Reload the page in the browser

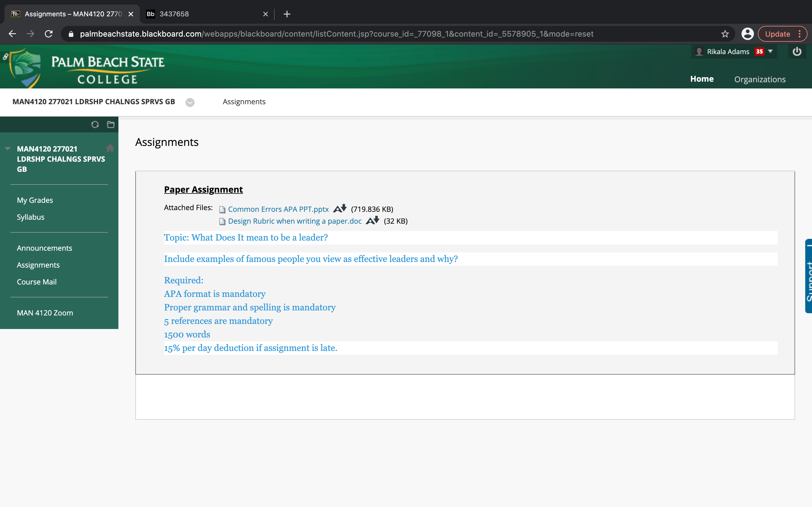(49, 34)
